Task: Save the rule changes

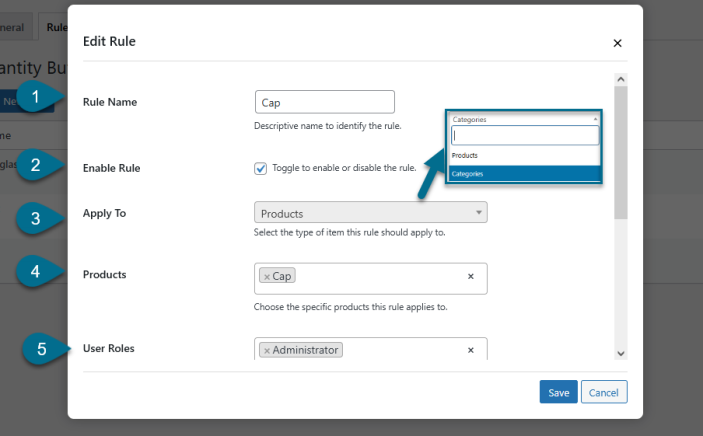Action: click(x=558, y=392)
